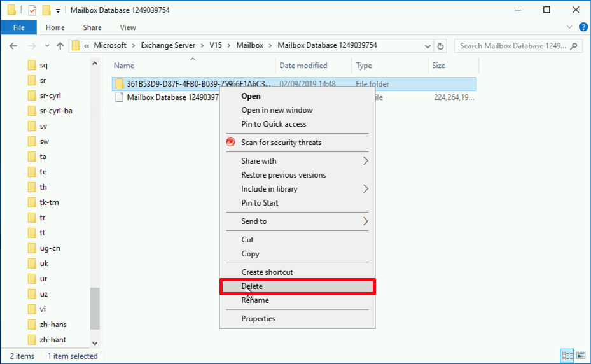The image size is (591, 364).
Task: Switch to the Share ribbon tab
Action: pos(92,27)
